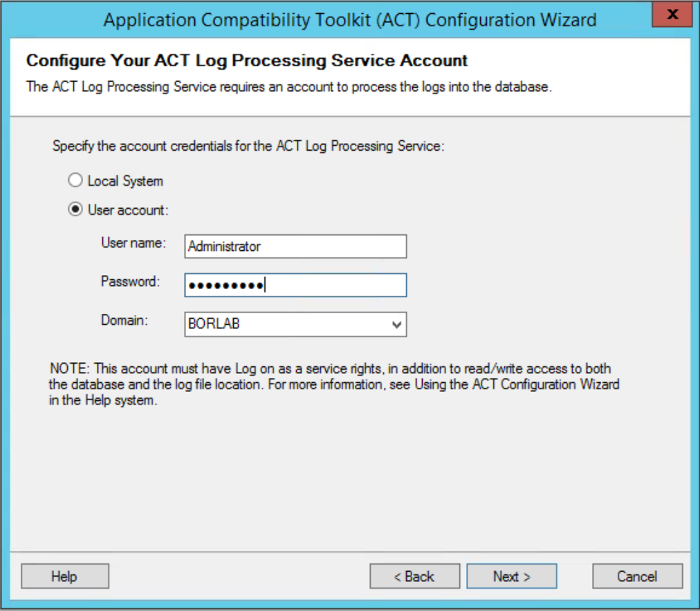The height and width of the screenshot is (611, 700).
Task: Click the NOTE paragraph about service rights
Action: click(x=334, y=384)
